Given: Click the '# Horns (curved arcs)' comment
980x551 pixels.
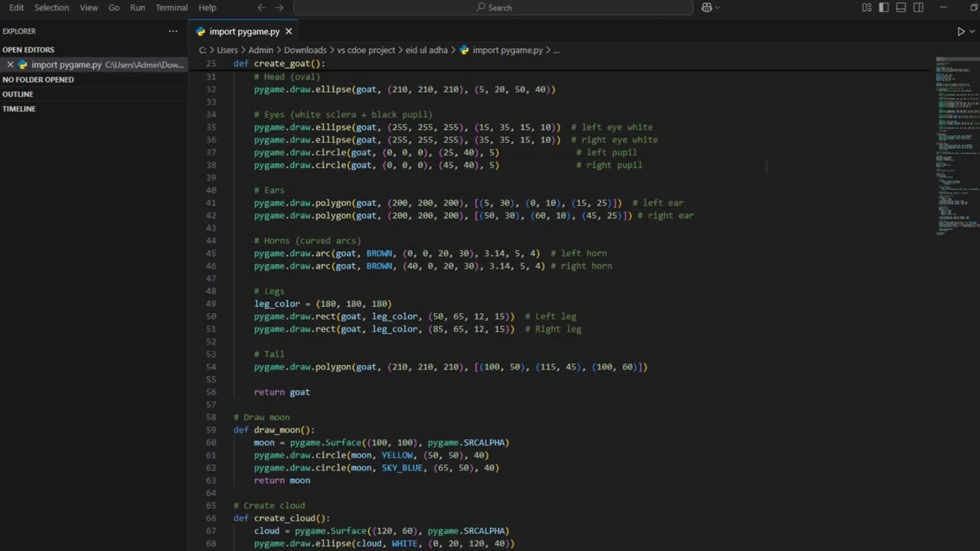Looking at the screenshot, I should tap(307, 240).
